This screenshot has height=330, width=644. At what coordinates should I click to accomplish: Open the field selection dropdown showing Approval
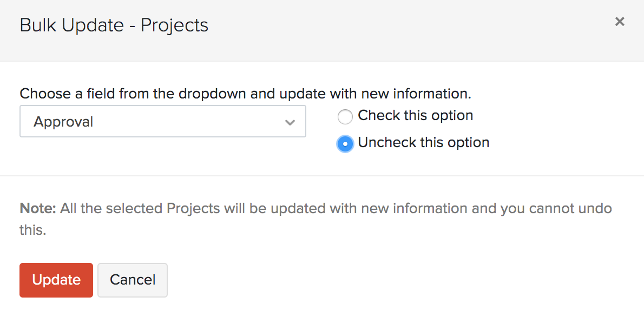[x=162, y=121]
